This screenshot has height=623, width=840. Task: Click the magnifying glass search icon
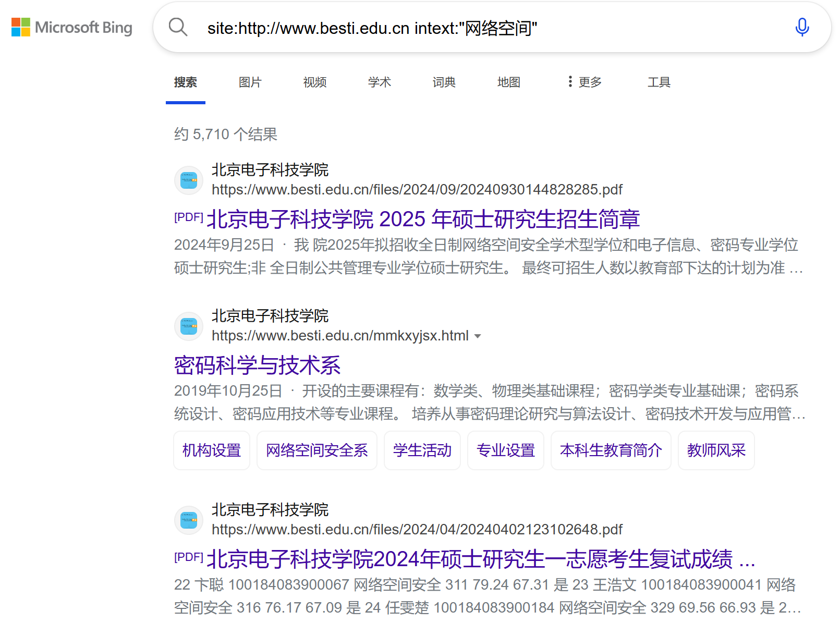(178, 27)
